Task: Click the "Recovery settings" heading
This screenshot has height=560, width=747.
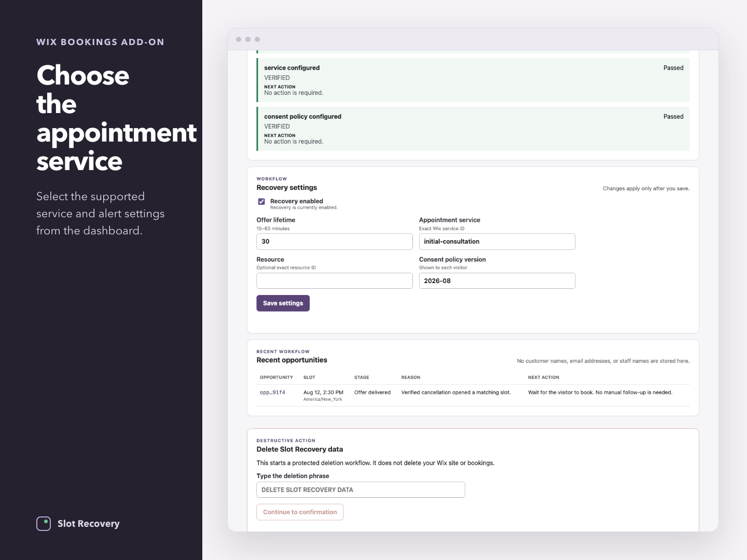Action: pyautogui.click(x=286, y=188)
